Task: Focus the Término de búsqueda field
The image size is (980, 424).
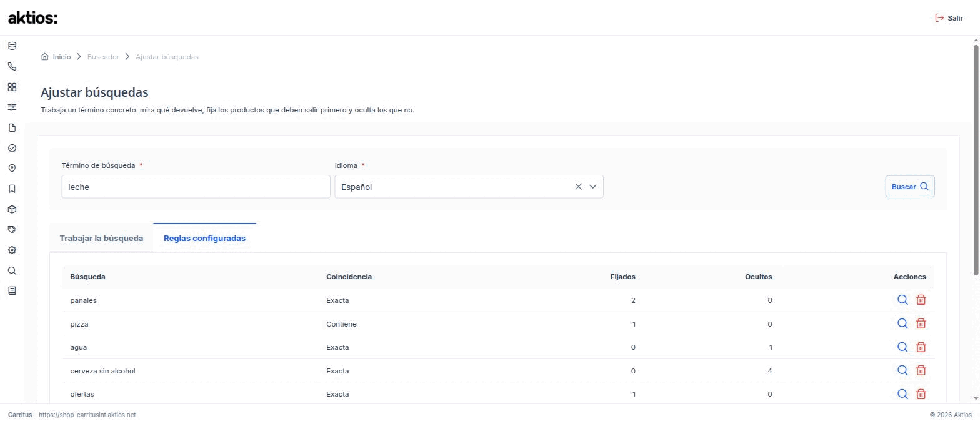Action: pos(196,187)
